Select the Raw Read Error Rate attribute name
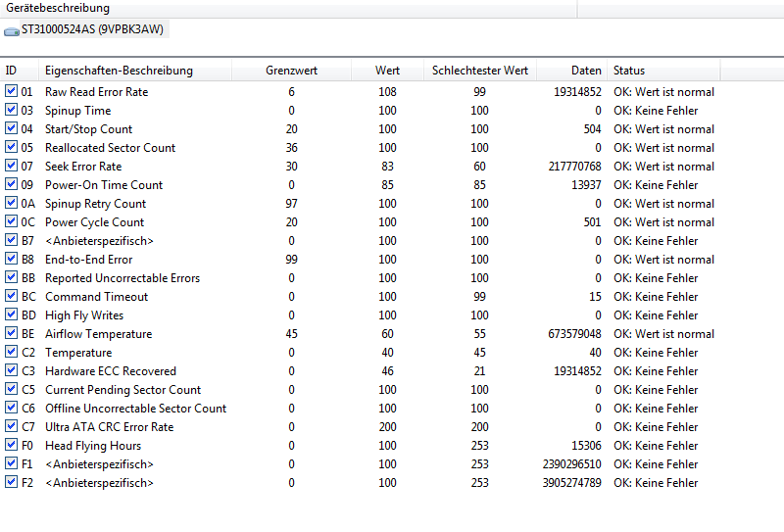The width and height of the screenshot is (784, 532). tap(96, 92)
